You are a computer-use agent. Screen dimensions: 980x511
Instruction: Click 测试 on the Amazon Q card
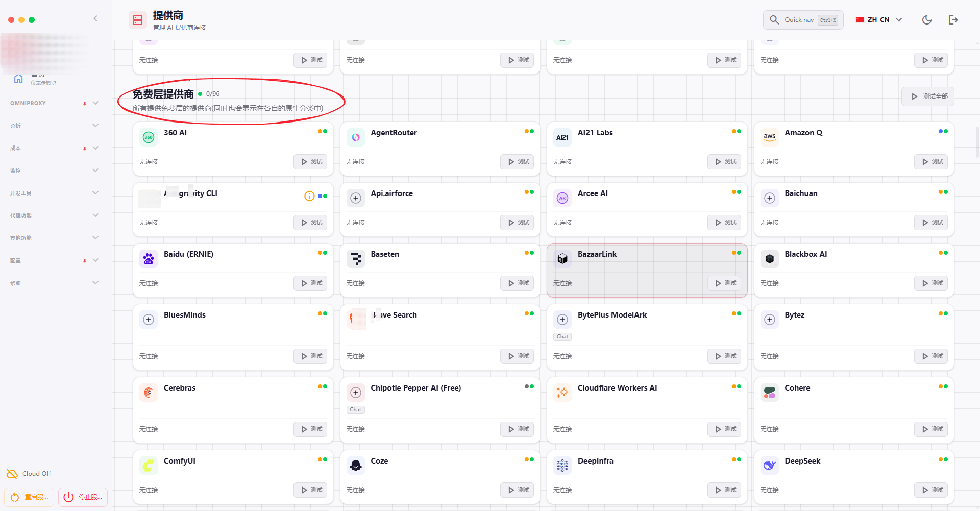point(932,162)
